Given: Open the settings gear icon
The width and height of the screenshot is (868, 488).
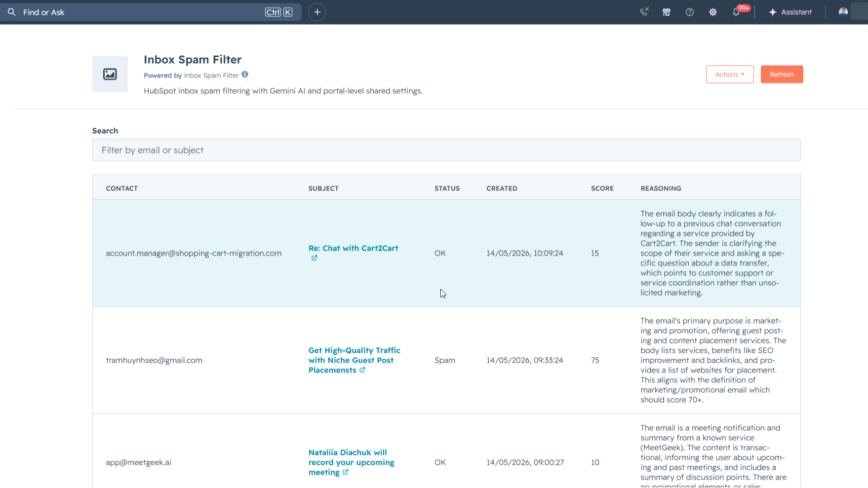Looking at the screenshot, I should point(713,12).
